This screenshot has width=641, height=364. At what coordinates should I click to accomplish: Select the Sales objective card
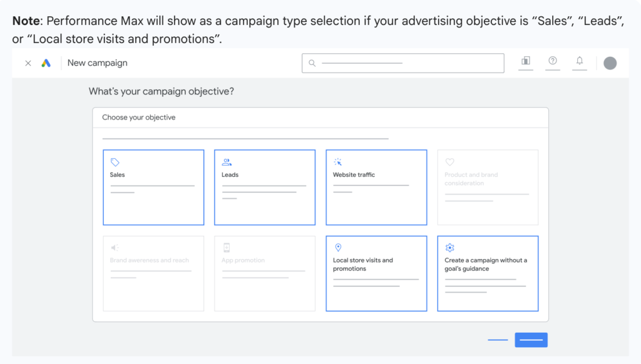153,187
